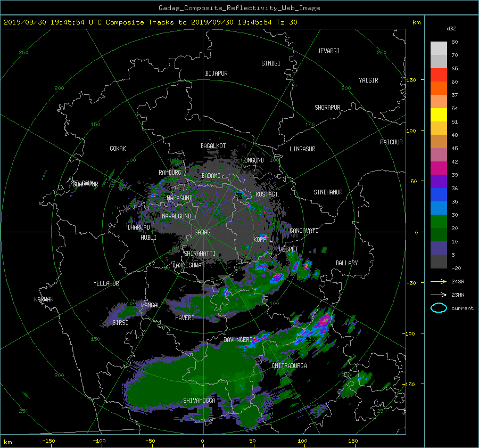Click the -50 tick label on bottom axis
This screenshot has height=448, width=479.
pos(150,441)
